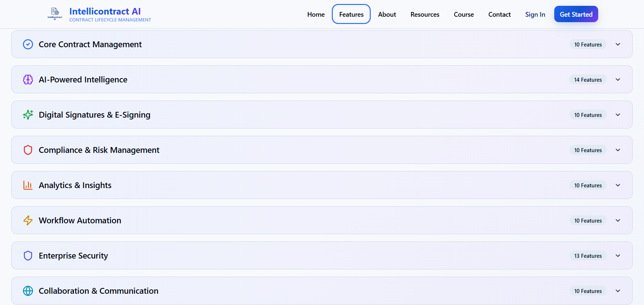Click 10 Features badge on Analytics row

pos(588,185)
